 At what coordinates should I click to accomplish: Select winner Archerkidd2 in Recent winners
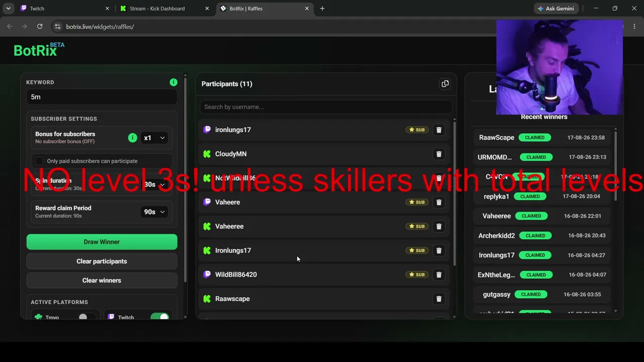tap(497, 235)
